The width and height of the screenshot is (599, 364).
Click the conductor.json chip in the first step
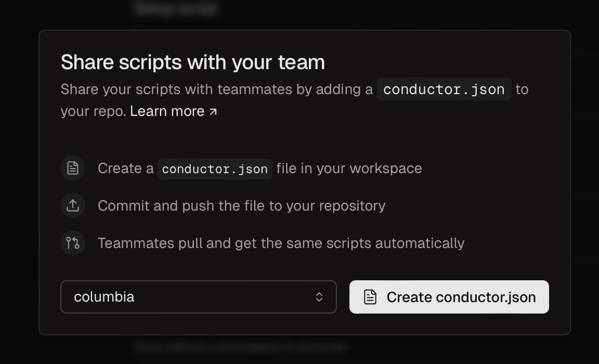214,168
